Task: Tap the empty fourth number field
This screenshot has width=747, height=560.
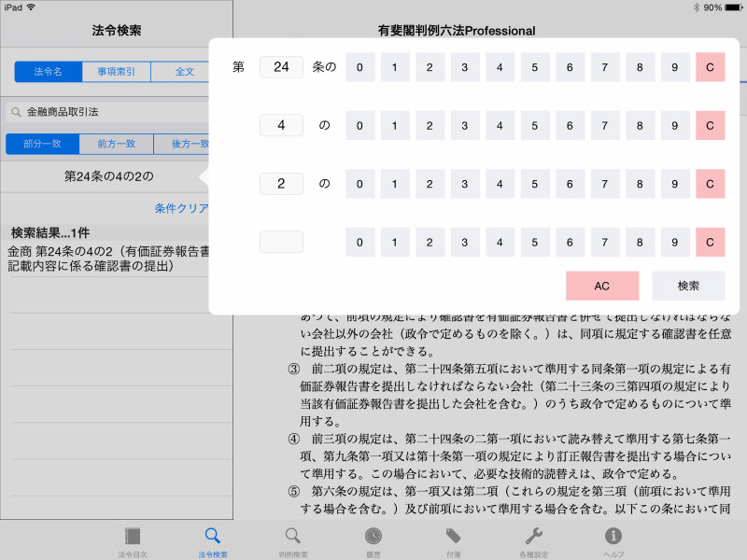Action: click(281, 242)
